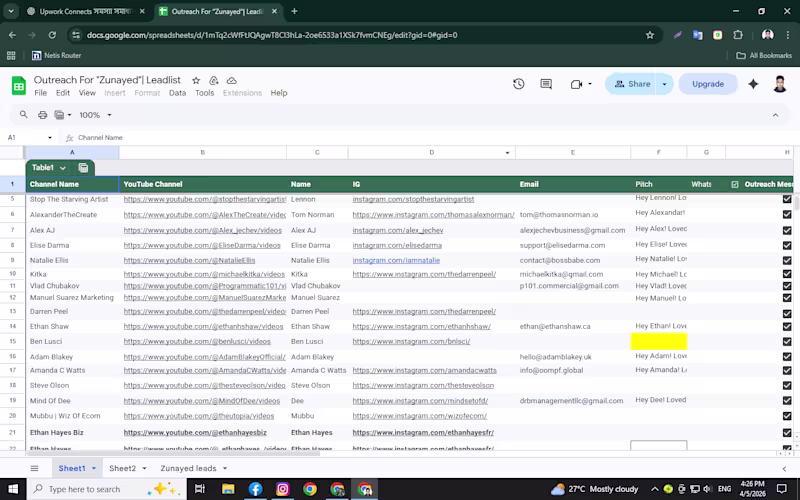Uncheck Outreach checkbox for Lennon row
This screenshot has width=800, height=500.
(787, 199)
